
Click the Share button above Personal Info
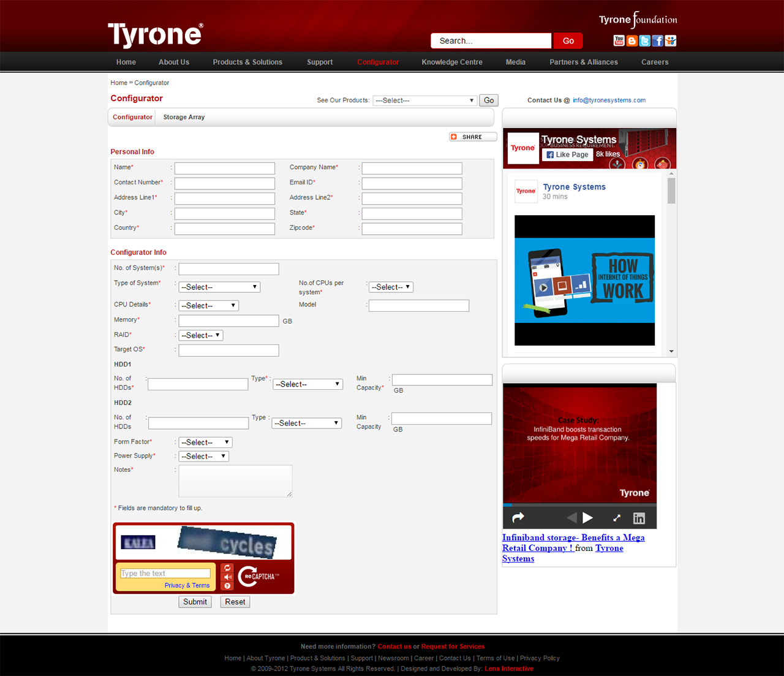(x=473, y=137)
